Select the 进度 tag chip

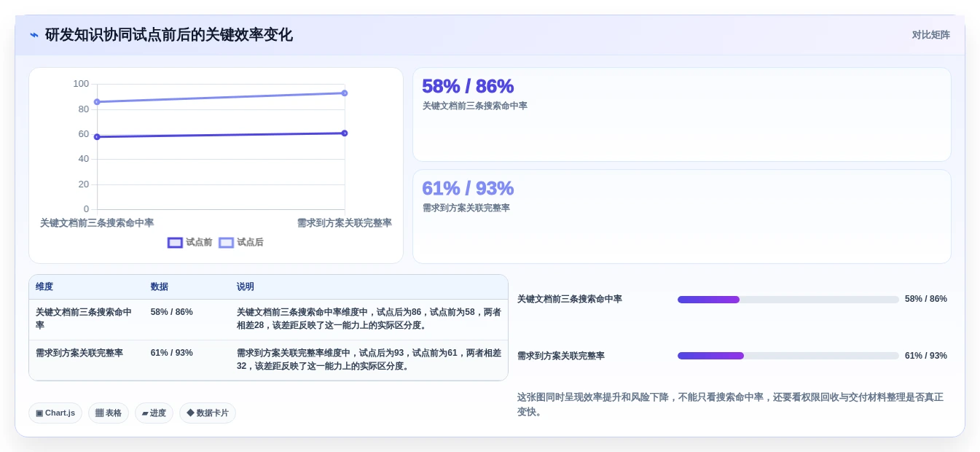pos(154,413)
